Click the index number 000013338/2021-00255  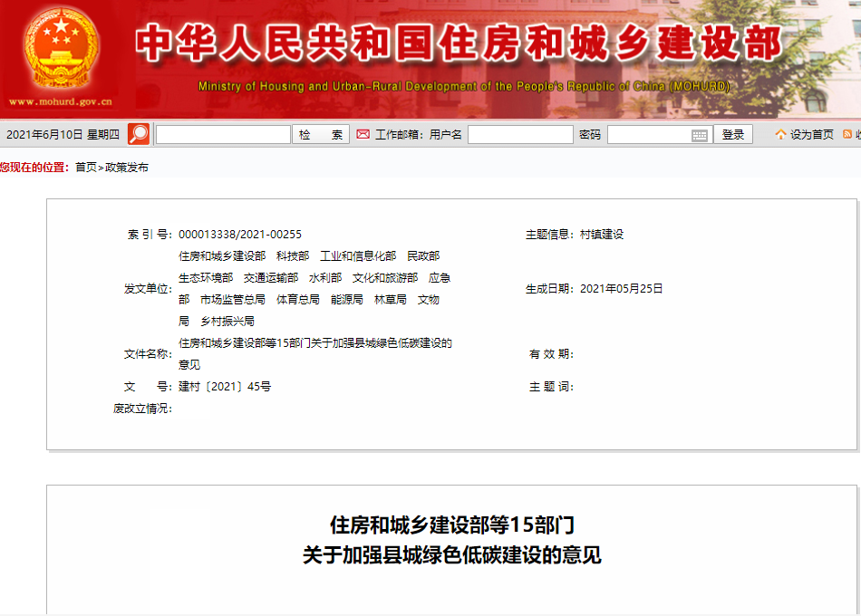point(240,235)
